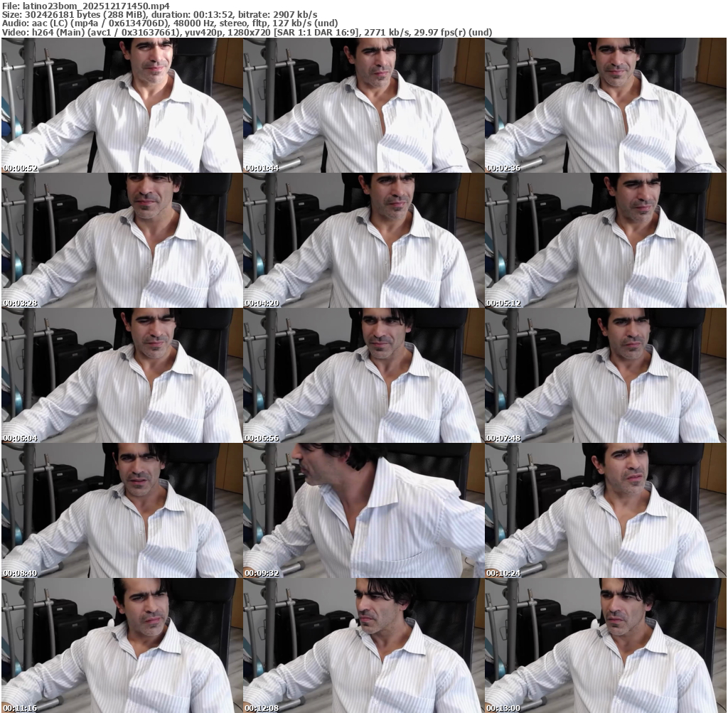Screen dimensions: 728x713
Task: Click the Video h264 codec info line
Action: click(x=246, y=32)
